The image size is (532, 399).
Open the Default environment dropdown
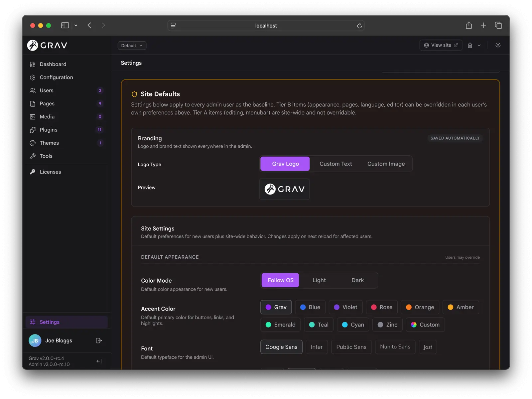point(132,46)
